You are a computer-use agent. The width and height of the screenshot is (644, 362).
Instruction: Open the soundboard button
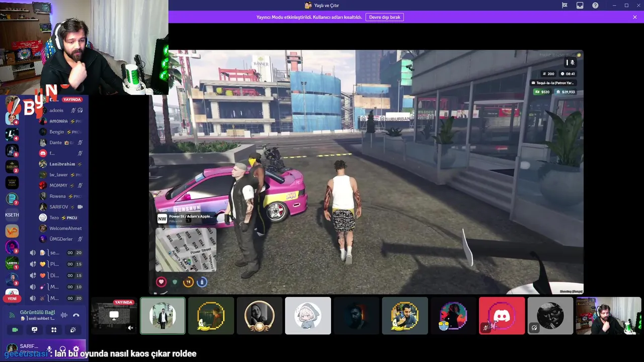click(x=73, y=330)
